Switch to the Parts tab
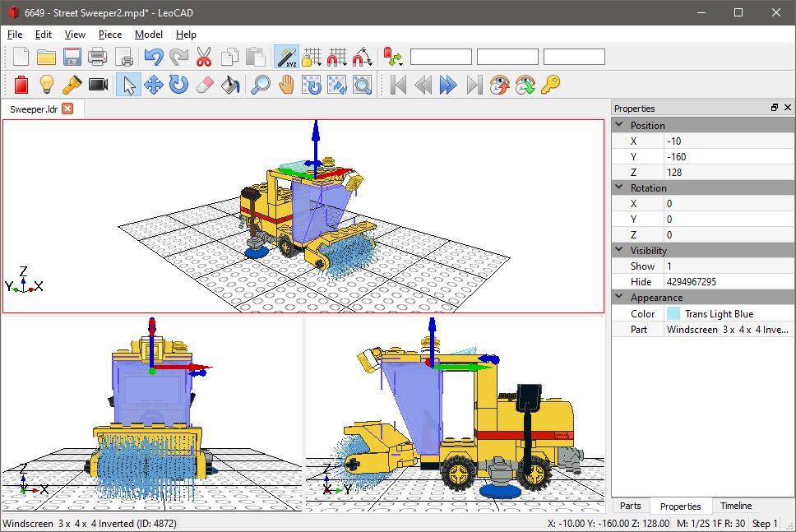 pos(631,506)
